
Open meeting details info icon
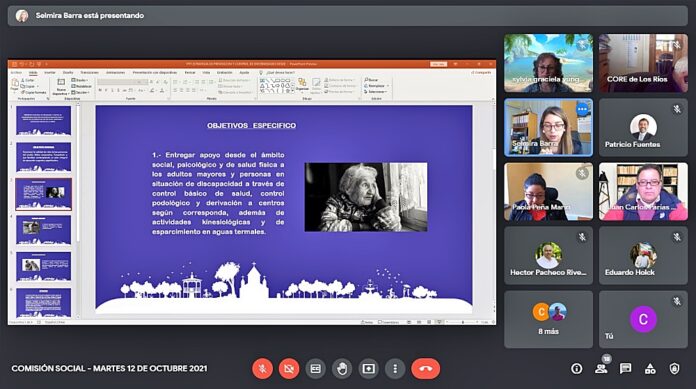pyautogui.click(x=577, y=369)
